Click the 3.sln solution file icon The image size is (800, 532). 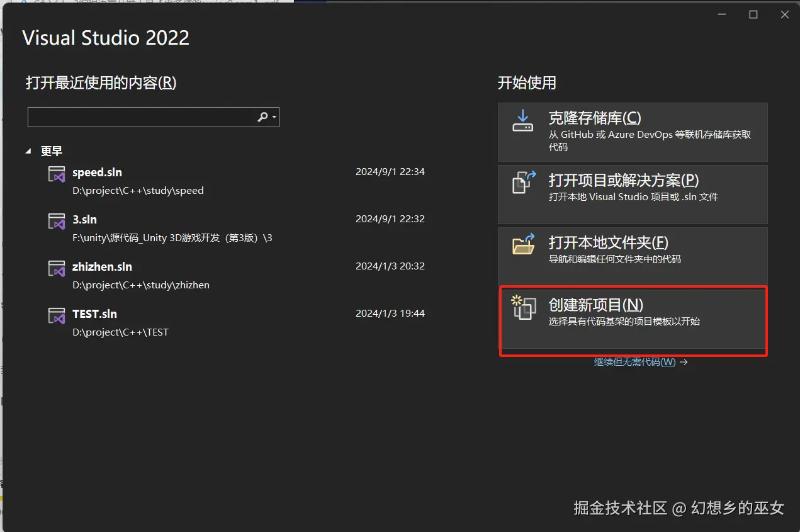point(57,221)
